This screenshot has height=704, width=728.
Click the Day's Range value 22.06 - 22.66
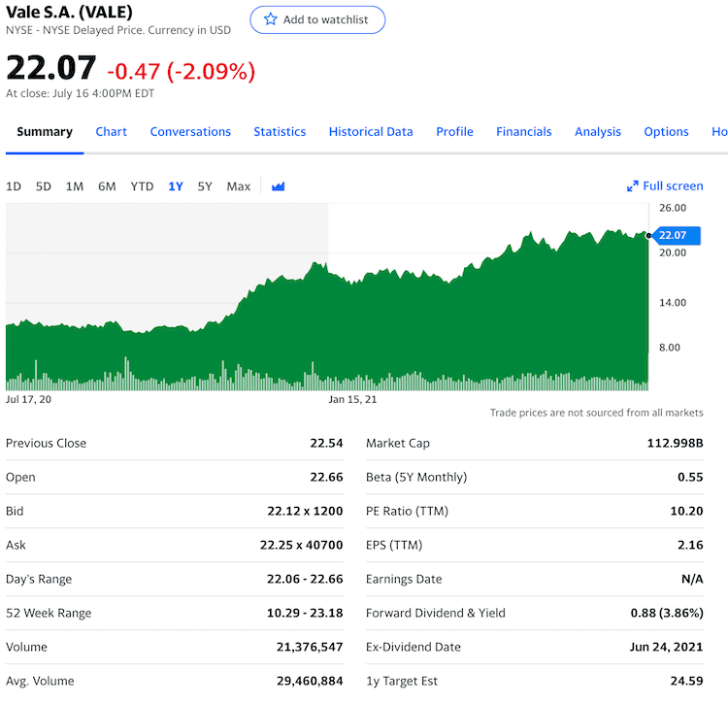(x=305, y=579)
